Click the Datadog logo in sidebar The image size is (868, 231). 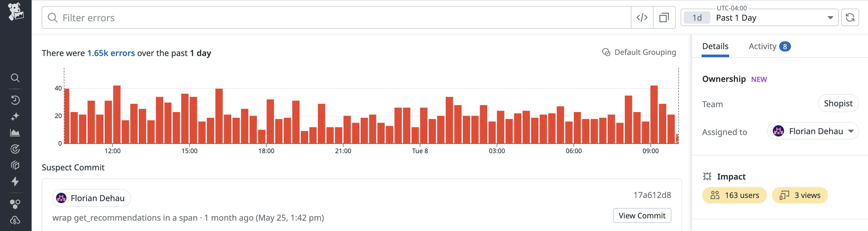click(x=16, y=11)
